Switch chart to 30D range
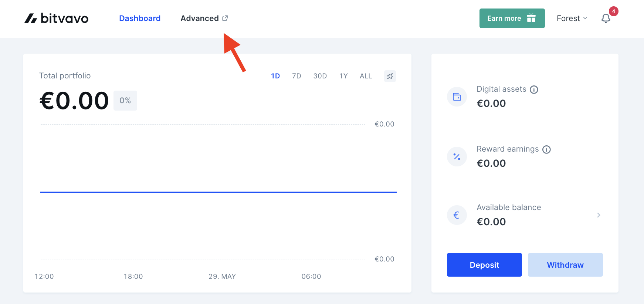 [x=320, y=76]
